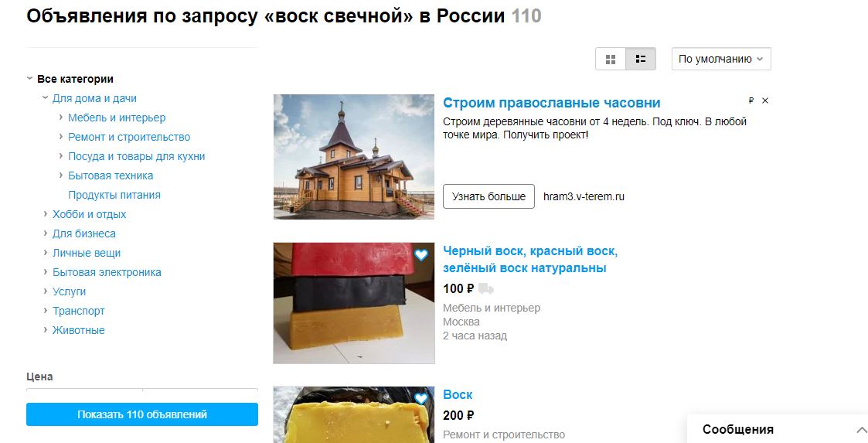
Task: Close the chapel advertisement with X icon
Action: (765, 101)
